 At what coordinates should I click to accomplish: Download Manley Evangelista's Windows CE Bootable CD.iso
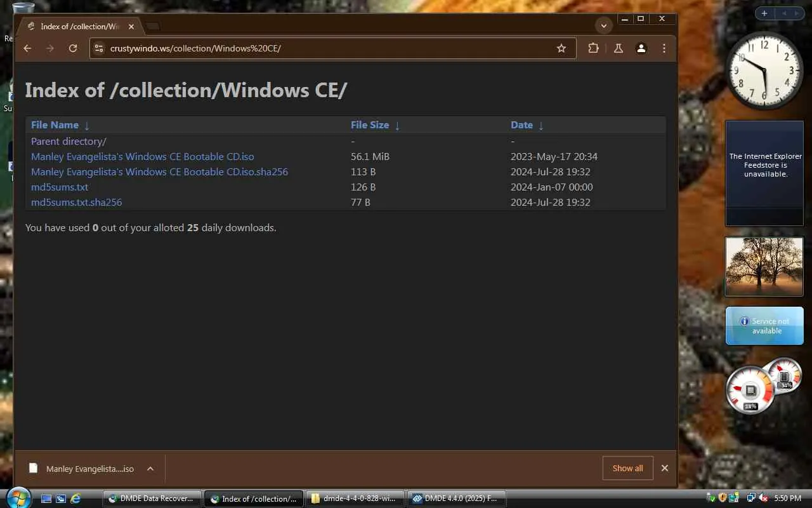coord(143,157)
